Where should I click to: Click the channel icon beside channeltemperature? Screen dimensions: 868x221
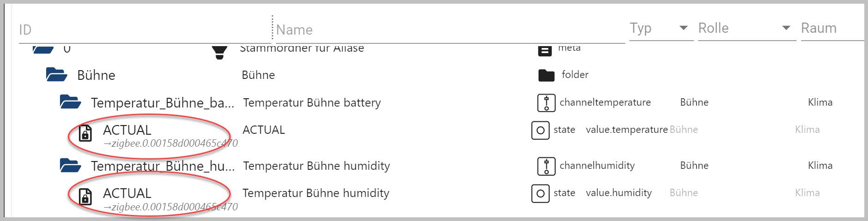pos(546,102)
